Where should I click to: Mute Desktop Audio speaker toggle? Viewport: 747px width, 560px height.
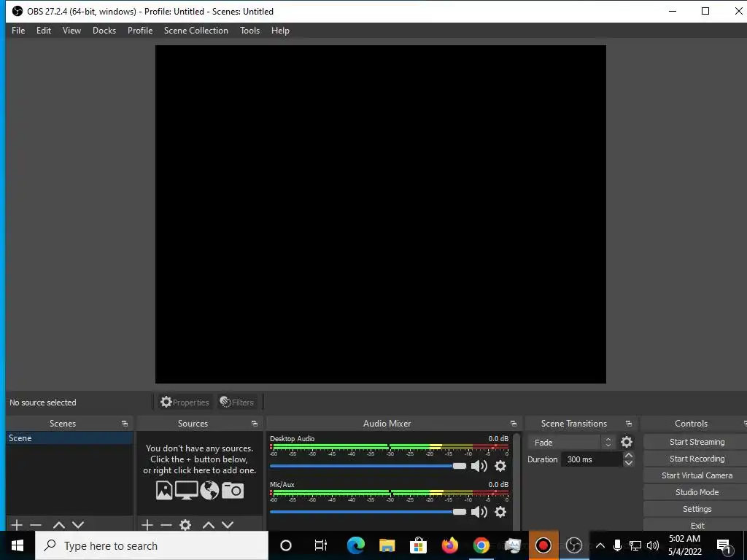(x=479, y=466)
